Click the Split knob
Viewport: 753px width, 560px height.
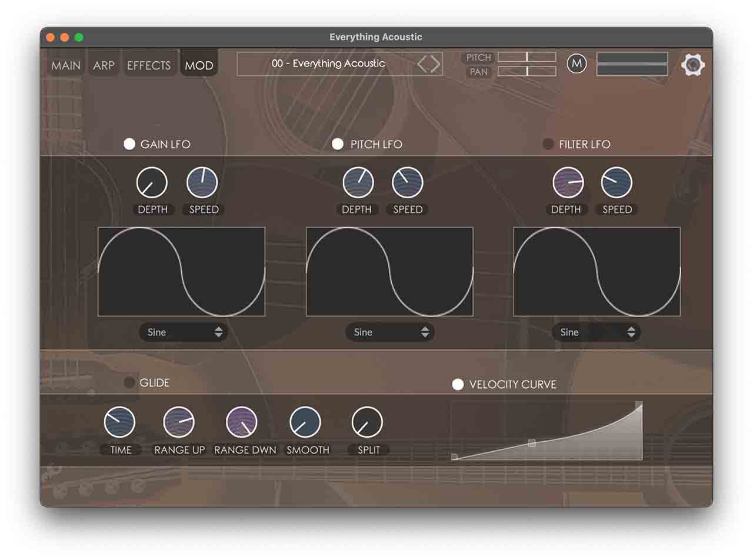pyautogui.click(x=367, y=422)
